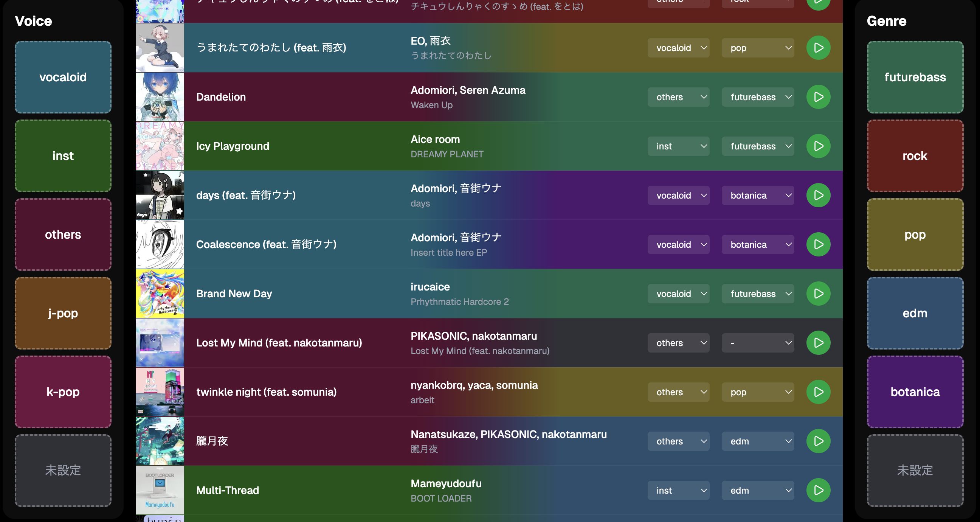
Task: Click the album art for 朧月夜
Action: (160, 441)
